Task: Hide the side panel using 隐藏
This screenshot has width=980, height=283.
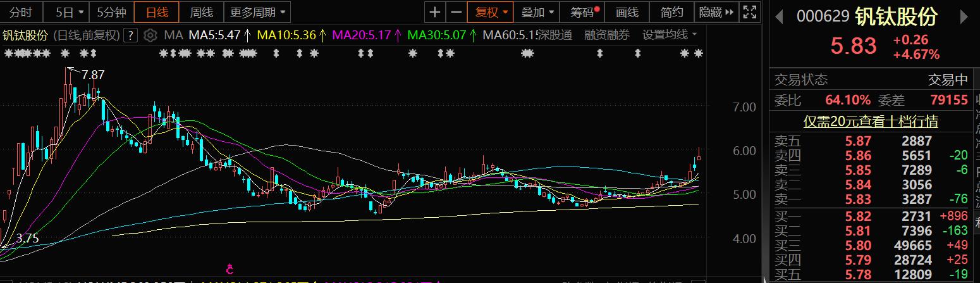Action: point(715,12)
